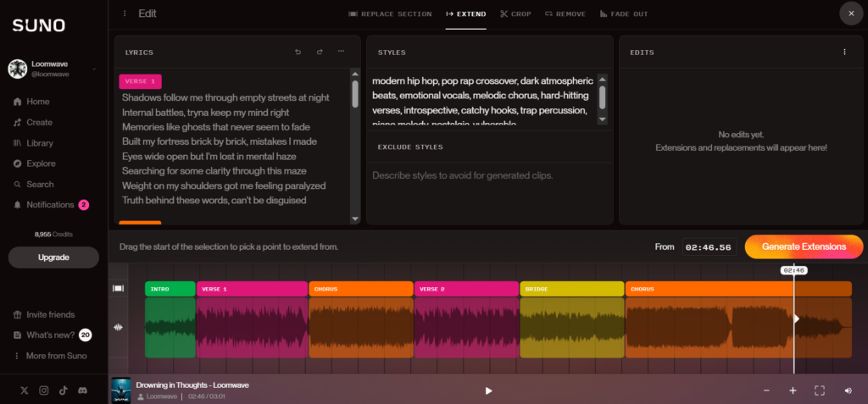Click the sections track icon
This screenshot has height=404, width=868.
118,288
